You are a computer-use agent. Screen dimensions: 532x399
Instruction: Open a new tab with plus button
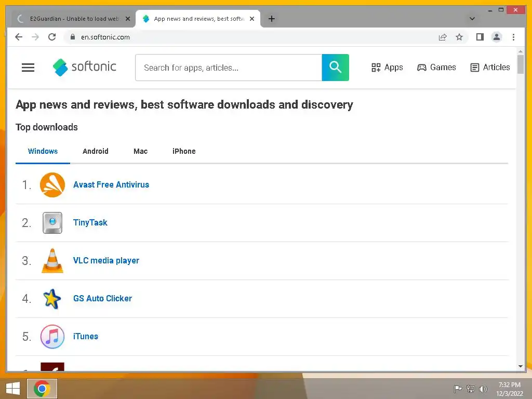point(271,19)
